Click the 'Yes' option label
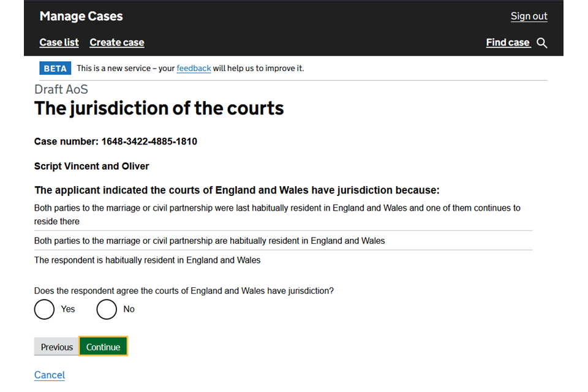The image size is (588, 392). [68, 309]
